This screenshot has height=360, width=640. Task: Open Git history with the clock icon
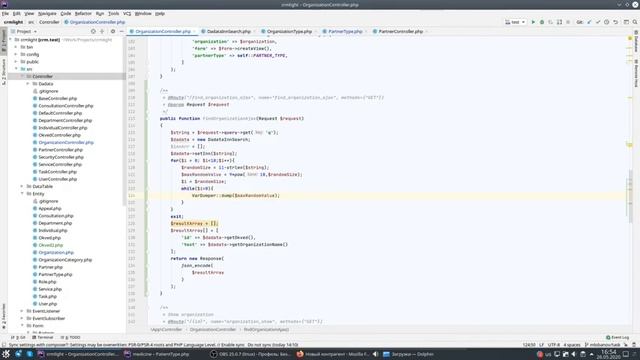tap(607, 22)
